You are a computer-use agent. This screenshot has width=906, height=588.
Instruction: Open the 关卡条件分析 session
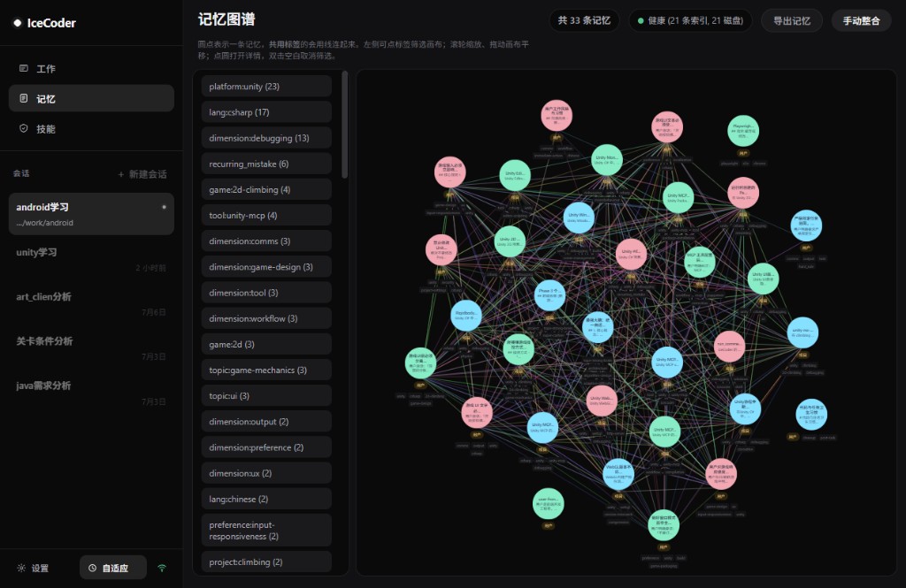[x=91, y=347]
